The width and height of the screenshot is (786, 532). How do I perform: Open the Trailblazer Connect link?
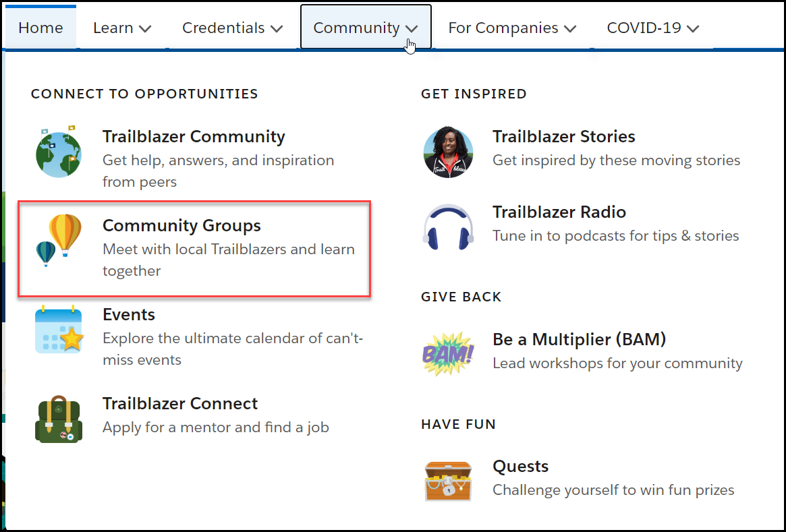pos(180,403)
